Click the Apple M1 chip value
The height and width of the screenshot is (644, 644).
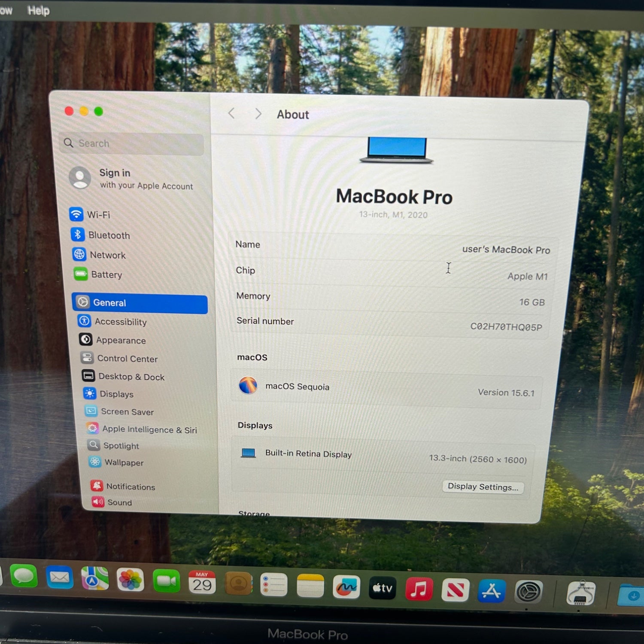528,276
